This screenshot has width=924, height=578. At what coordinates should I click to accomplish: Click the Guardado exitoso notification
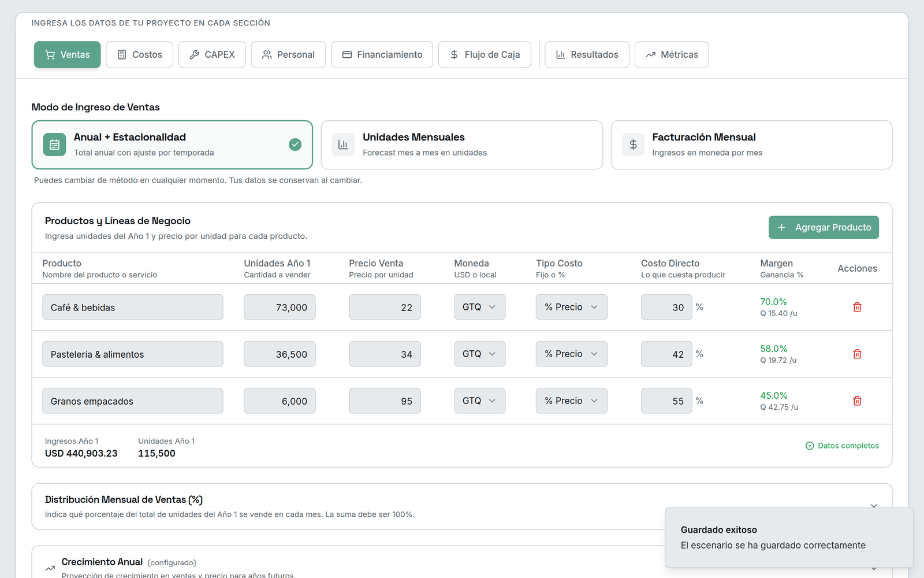pyautogui.click(x=789, y=538)
